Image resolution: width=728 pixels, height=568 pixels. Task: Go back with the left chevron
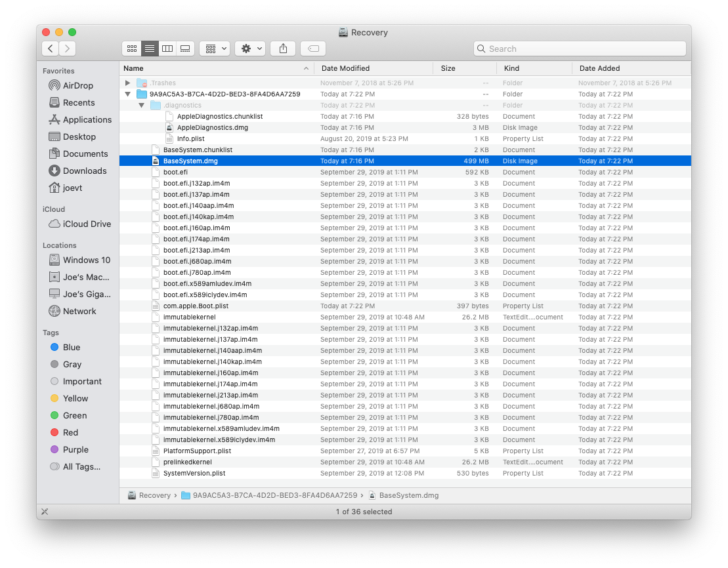(50, 49)
